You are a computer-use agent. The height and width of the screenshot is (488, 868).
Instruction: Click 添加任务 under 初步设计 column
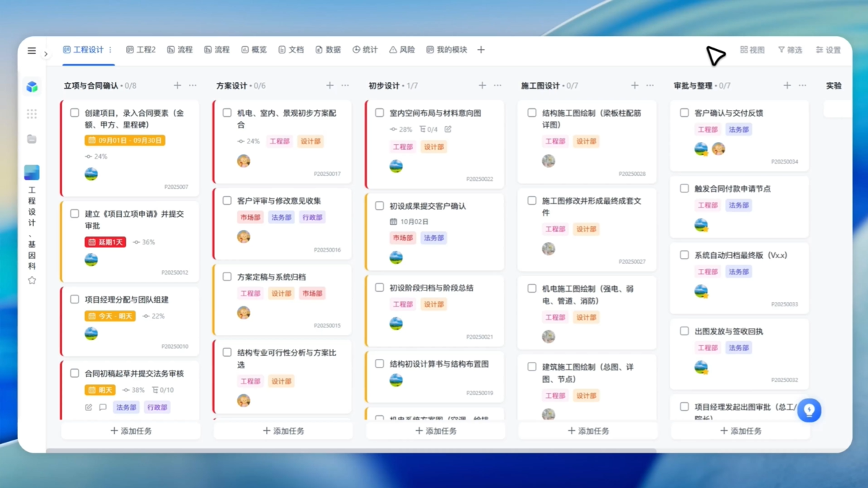[x=435, y=431]
